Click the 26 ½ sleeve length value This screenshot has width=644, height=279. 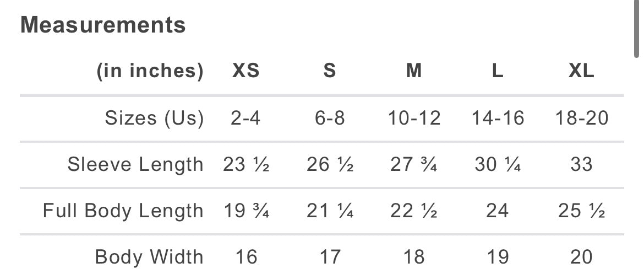point(330,164)
